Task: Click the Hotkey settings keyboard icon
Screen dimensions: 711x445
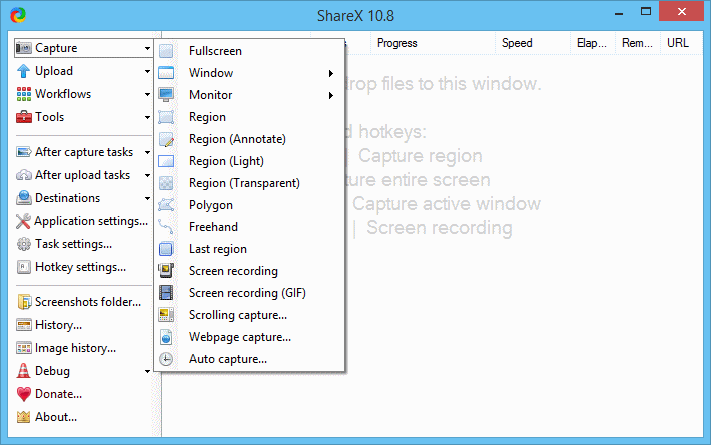Action: click(x=24, y=267)
